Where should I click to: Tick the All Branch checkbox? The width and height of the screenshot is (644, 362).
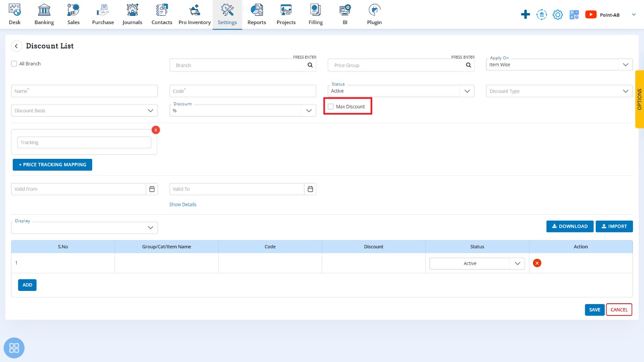(14, 64)
